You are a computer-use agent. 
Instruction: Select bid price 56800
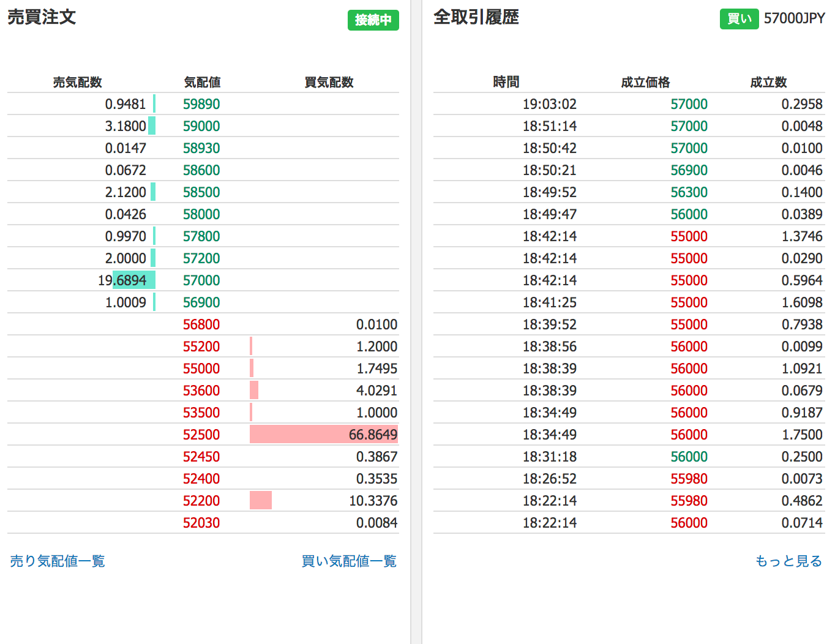[201, 324]
